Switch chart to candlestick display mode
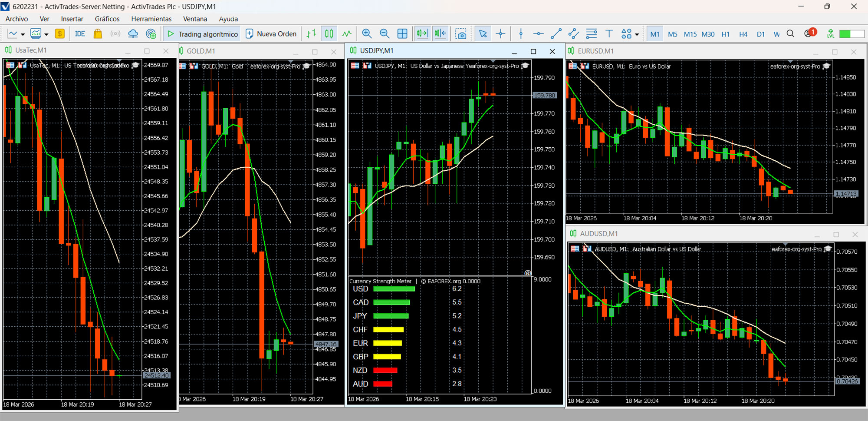 pos(329,34)
